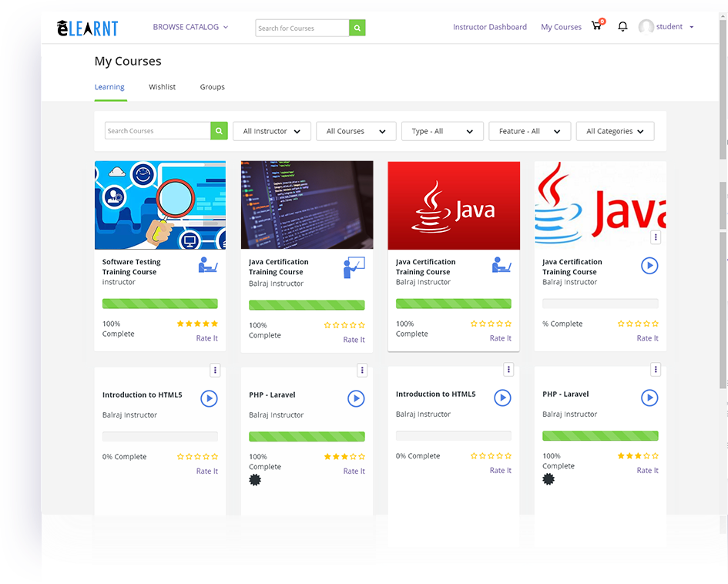
Task: Click Rate It on PHP - Laravel
Action: [x=354, y=471]
